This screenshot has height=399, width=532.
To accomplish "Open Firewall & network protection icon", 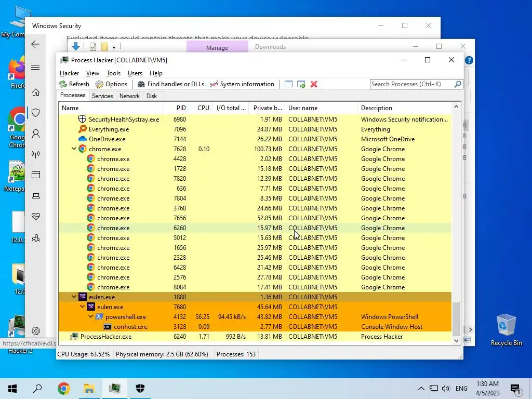I will [36, 154].
